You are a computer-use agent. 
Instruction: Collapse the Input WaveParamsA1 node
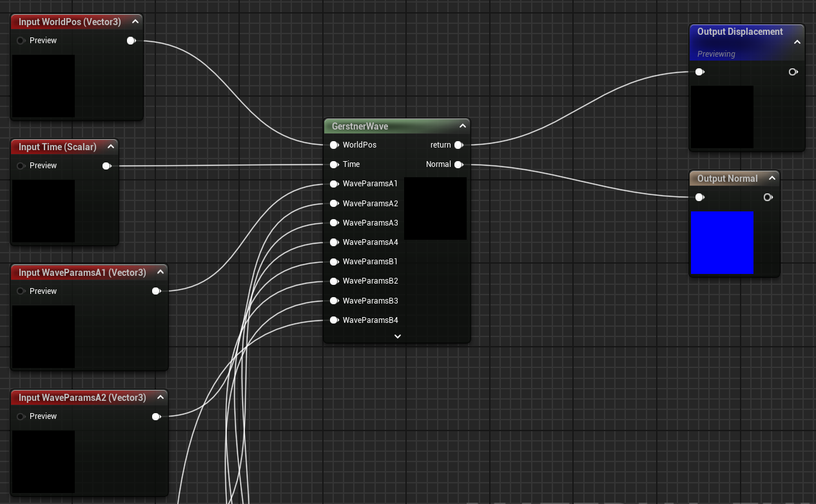pyautogui.click(x=160, y=272)
